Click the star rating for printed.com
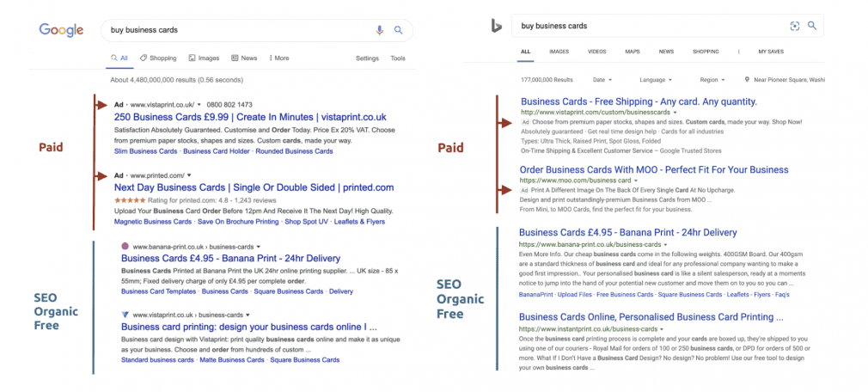This screenshot has height=392, width=868. pyautogui.click(x=130, y=200)
